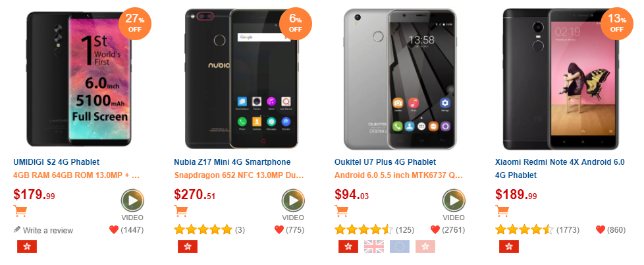Play the Oukitel U7 Plus video
Viewport: 644px width, 265px height.
(454, 200)
